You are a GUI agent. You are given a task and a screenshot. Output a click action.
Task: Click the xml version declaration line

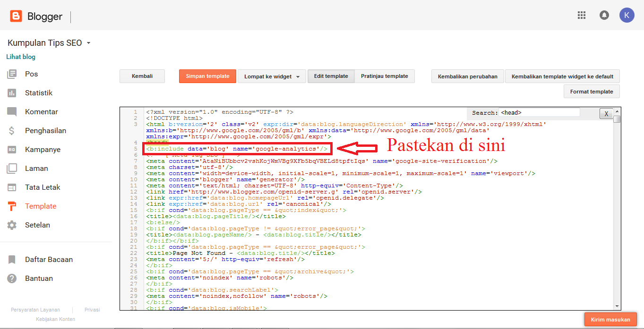tap(220, 112)
